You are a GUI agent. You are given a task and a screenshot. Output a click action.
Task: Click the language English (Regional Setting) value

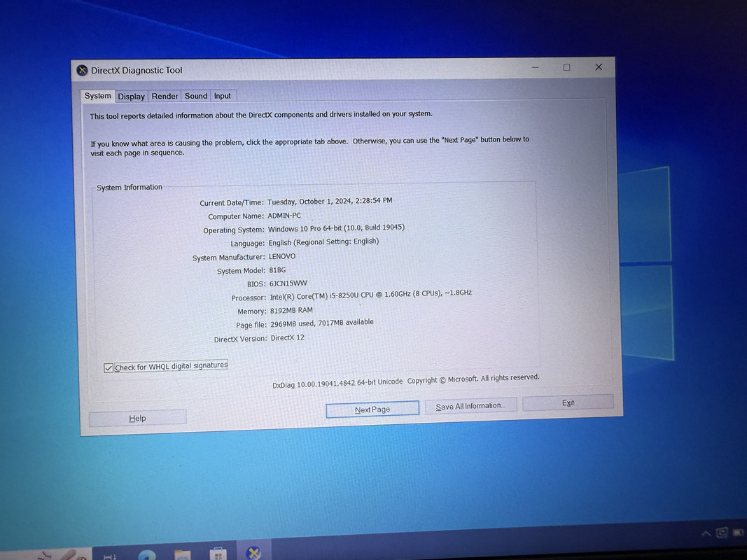pos(323,242)
